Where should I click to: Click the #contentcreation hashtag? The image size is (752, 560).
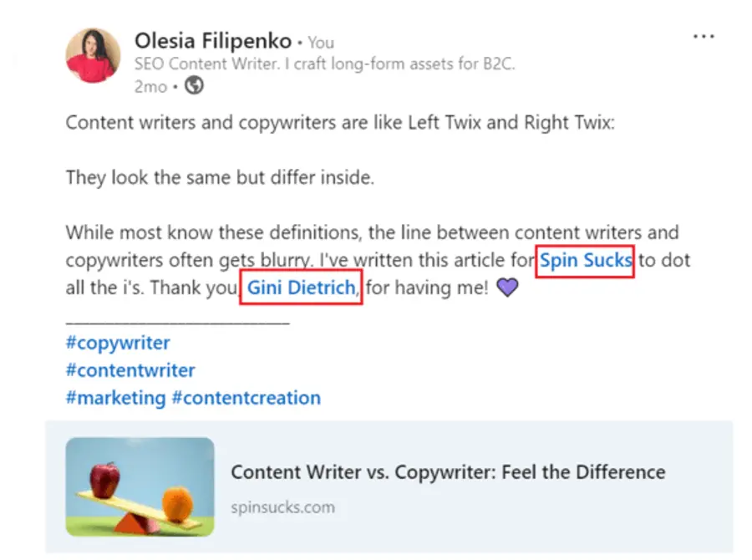[x=246, y=397]
